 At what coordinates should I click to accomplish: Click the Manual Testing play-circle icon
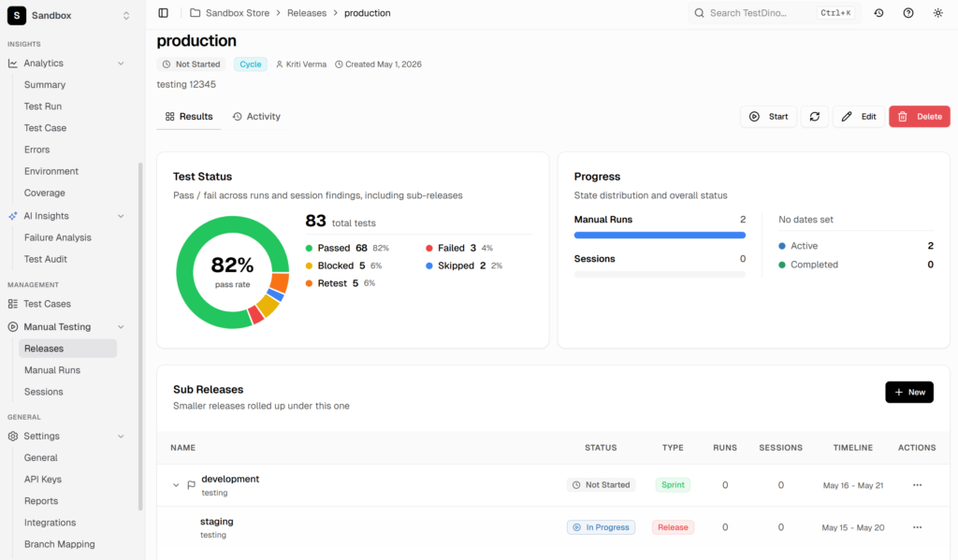[x=13, y=326]
